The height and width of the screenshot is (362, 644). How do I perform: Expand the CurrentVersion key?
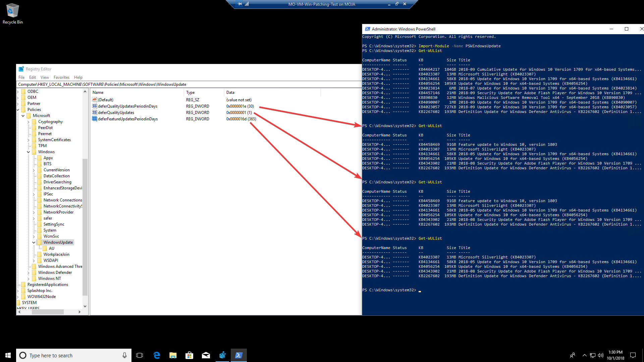click(34, 170)
